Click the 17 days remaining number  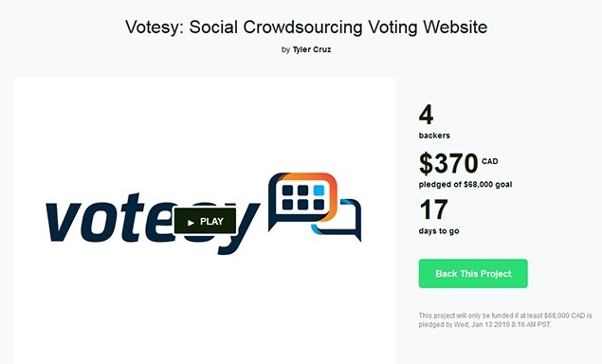[x=433, y=209]
